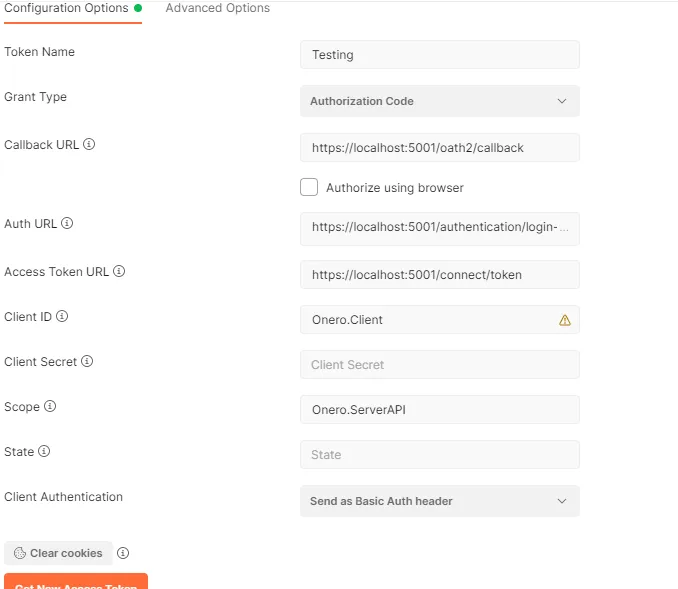Expand the Client Authentication dropdown
This screenshot has height=589, width=678.
coord(439,501)
